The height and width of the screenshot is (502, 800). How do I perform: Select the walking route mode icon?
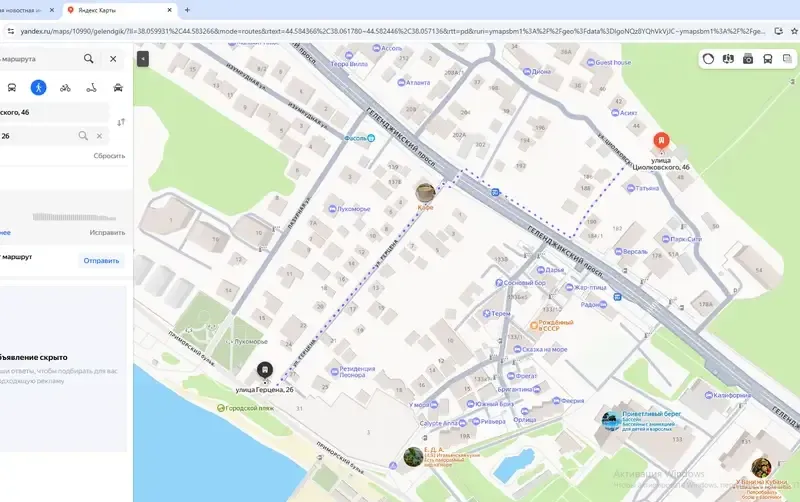[x=38, y=87]
